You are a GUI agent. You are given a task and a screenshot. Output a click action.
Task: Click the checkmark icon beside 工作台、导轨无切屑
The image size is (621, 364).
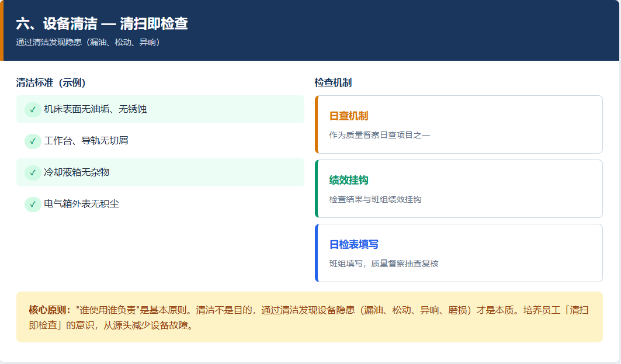pyautogui.click(x=33, y=141)
